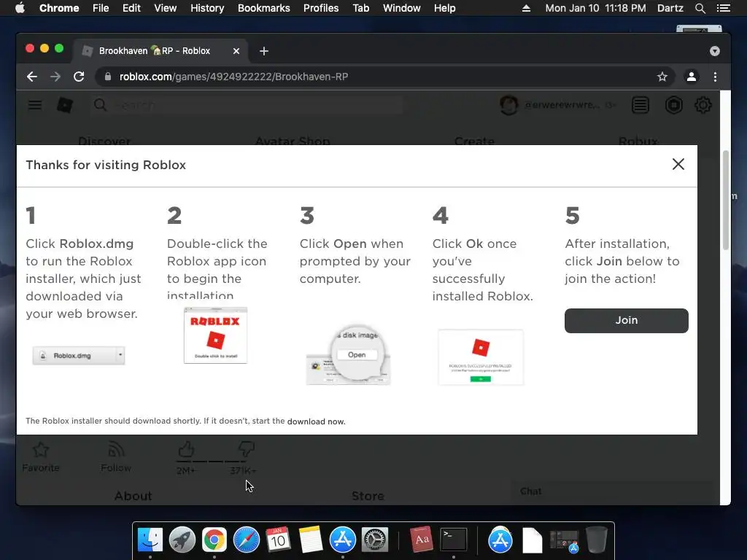
Task: Open Launchpad from the Dock
Action: pyautogui.click(x=182, y=540)
